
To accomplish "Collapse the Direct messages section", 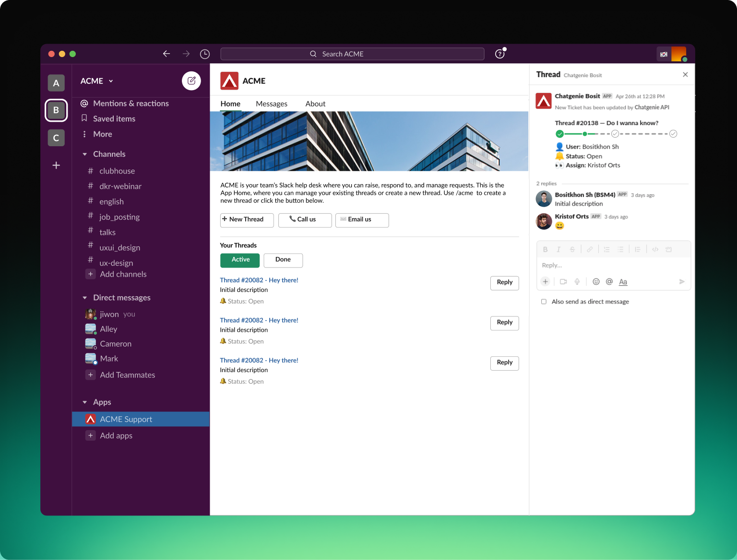I will (85, 297).
